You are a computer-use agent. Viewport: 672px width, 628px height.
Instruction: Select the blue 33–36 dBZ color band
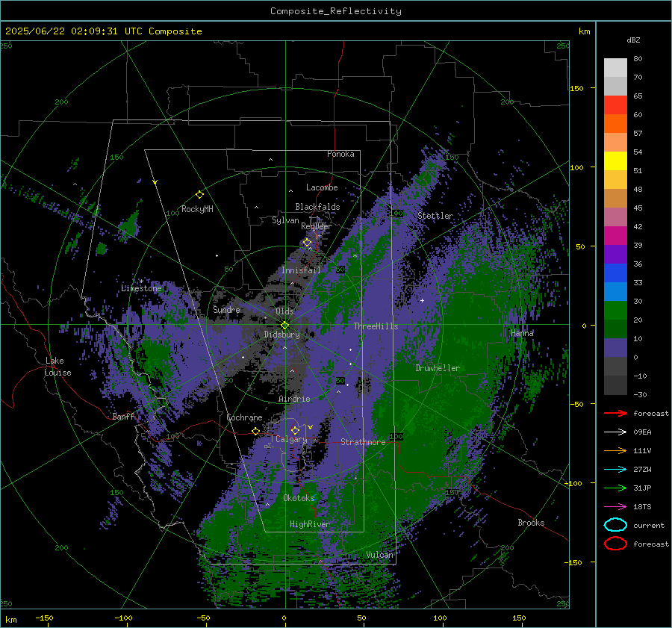coord(615,273)
